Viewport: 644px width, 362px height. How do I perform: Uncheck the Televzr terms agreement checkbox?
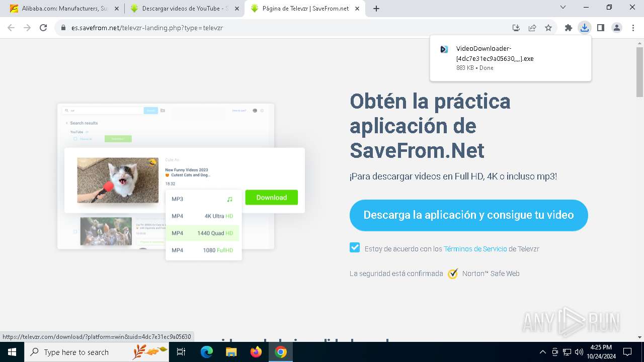(355, 247)
